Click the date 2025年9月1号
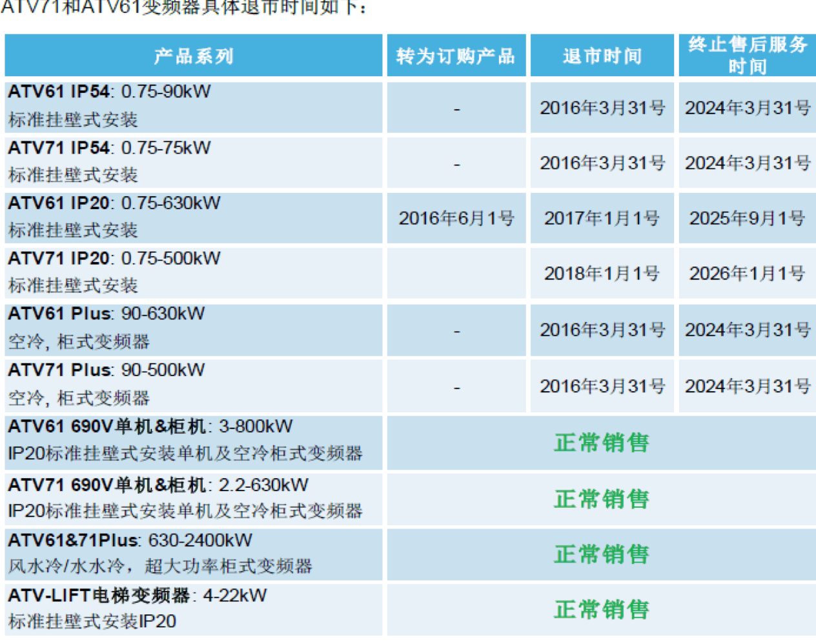 click(748, 219)
